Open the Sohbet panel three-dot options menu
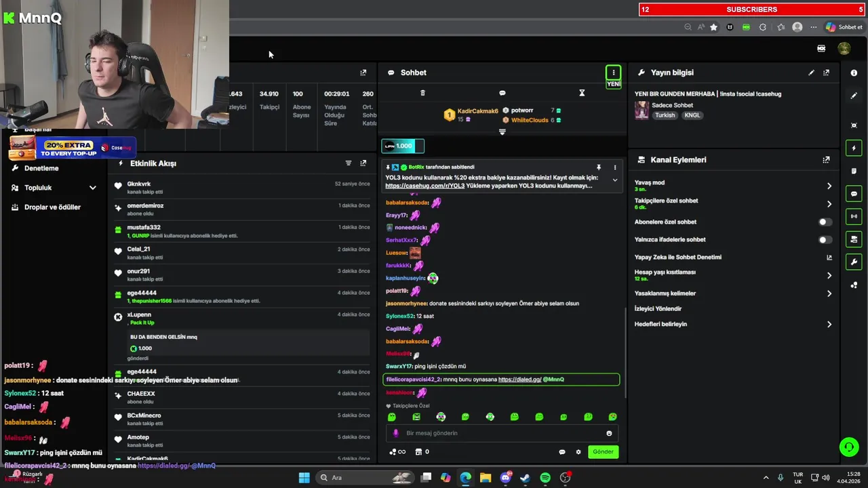Screen dimensions: 868x488 coord(613,73)
